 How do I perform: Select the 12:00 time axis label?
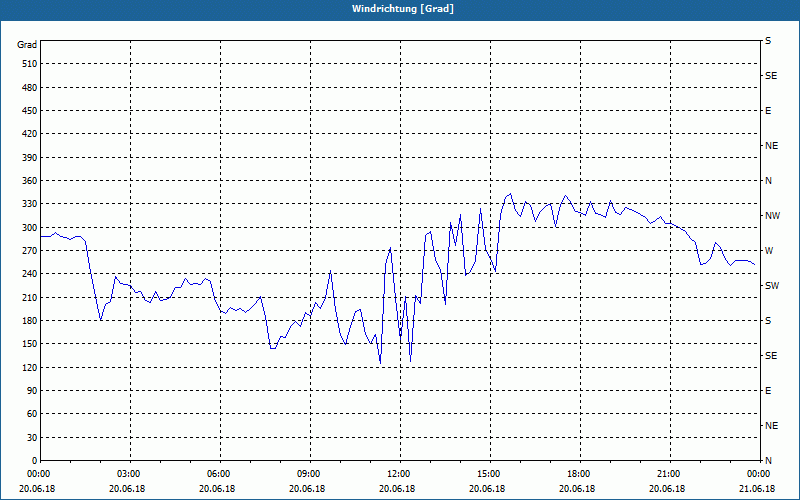click(x=400, y=474)
